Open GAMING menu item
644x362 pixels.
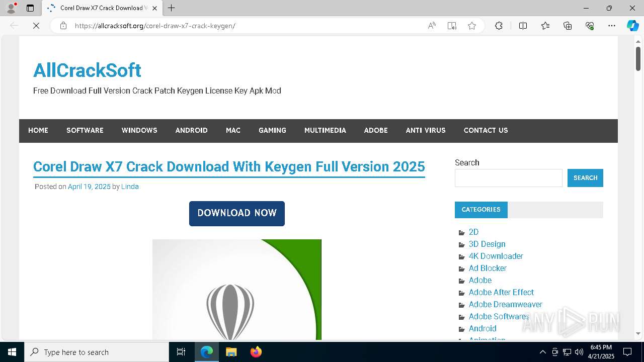pos(272,130)
